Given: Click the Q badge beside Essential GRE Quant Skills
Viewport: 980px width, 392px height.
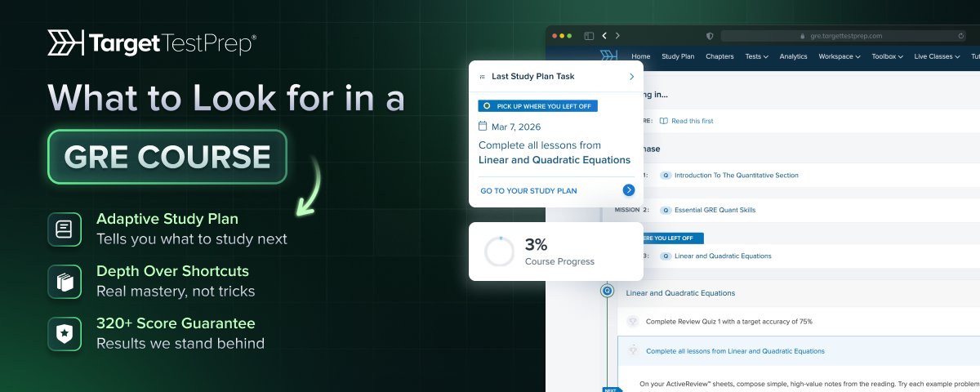Looking at the screenshot, I should (x=666, y=210).
